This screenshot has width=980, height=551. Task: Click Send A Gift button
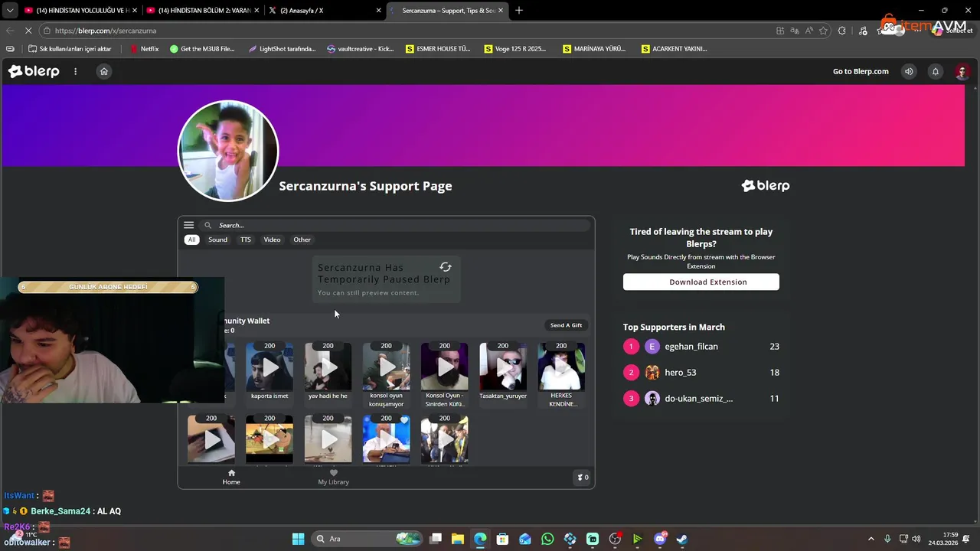[566, 325]
